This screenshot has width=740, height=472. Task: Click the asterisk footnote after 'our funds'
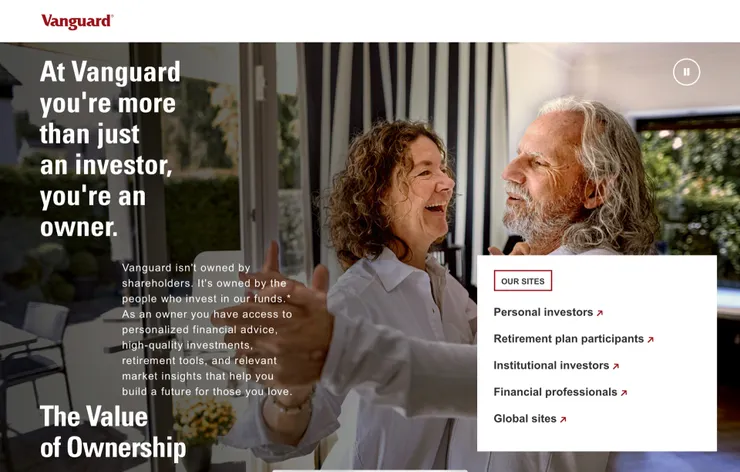[288, 297]
